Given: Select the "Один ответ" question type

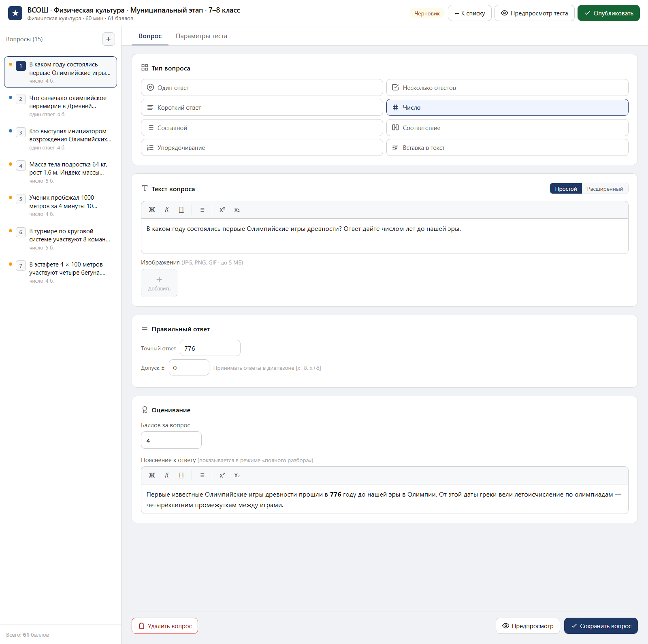Looking at the screenshot, I should 262,87.
